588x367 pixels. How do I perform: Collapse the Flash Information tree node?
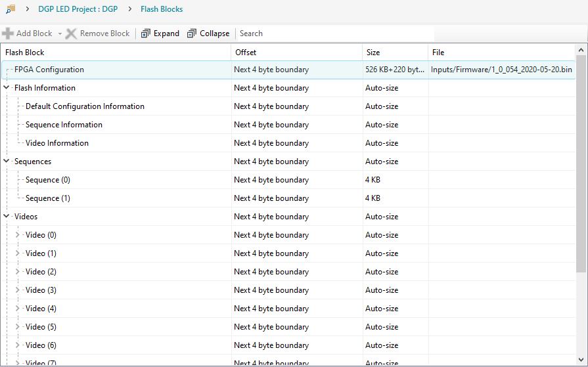[7, 88]
